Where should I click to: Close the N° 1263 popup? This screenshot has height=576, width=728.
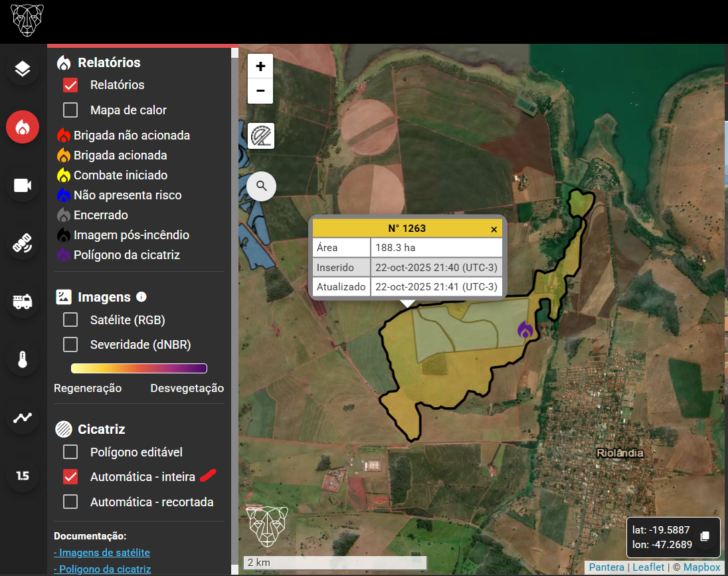(494, 229)
